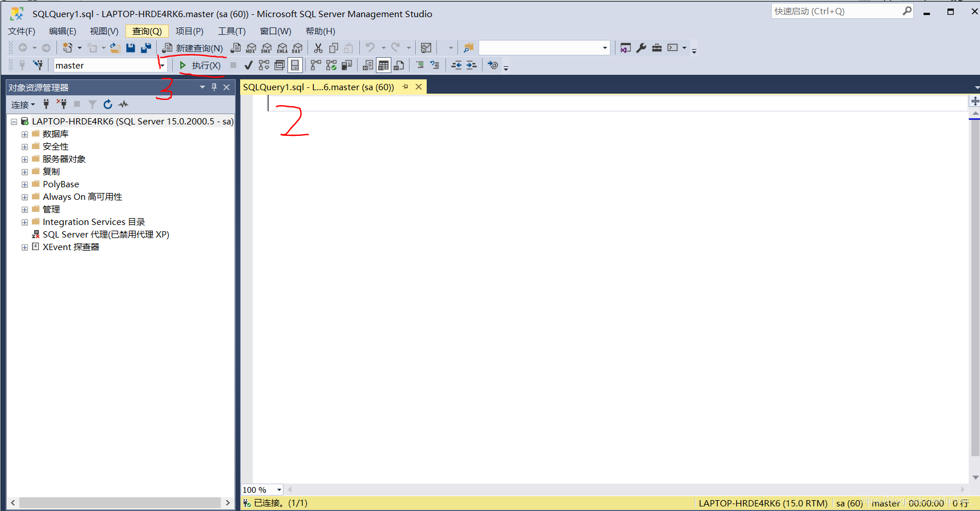Expand the XEvent 探查器 node
The width and height of the screenshot is (980, 511).
click(x=25, y=247)
